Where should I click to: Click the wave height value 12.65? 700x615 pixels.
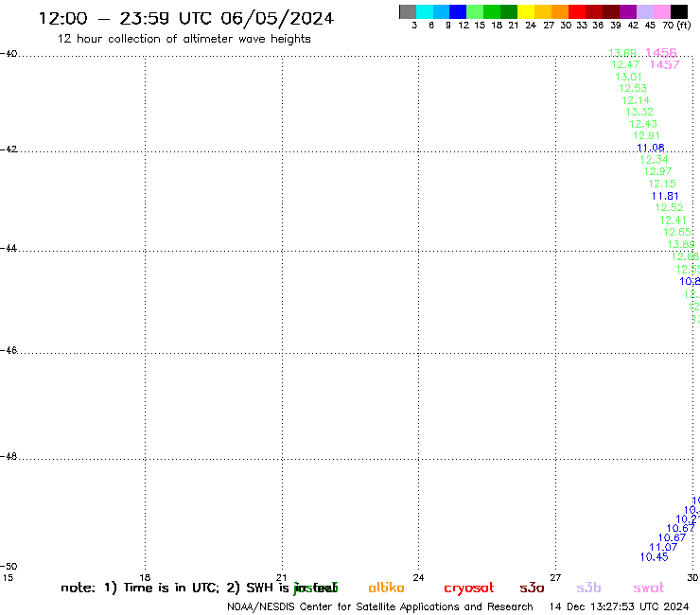click(x=677, y=232)
